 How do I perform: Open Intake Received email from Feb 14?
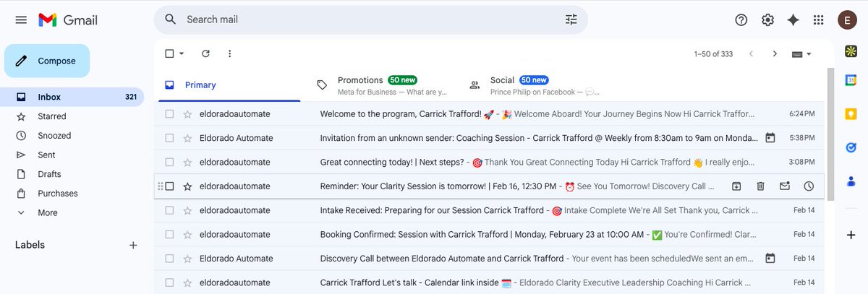[x=489, y=210]
